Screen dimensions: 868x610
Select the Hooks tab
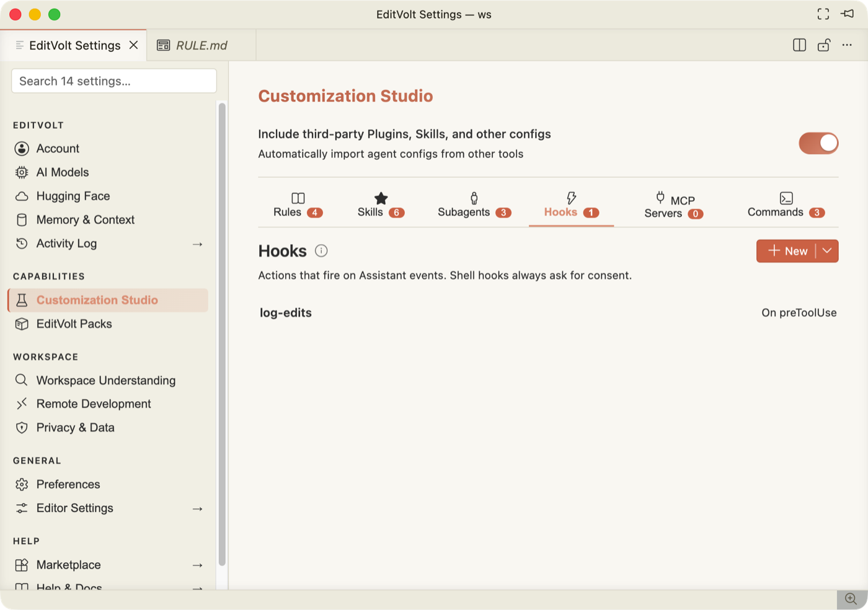(x=571, y=205)
